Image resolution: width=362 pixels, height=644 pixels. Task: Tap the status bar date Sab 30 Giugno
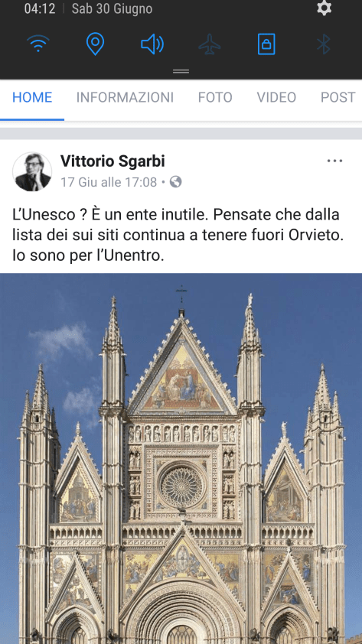coord(112,8)
